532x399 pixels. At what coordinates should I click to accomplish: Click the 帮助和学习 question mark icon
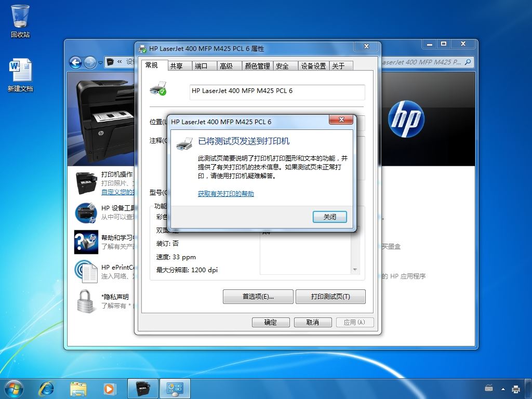[86, 242]
